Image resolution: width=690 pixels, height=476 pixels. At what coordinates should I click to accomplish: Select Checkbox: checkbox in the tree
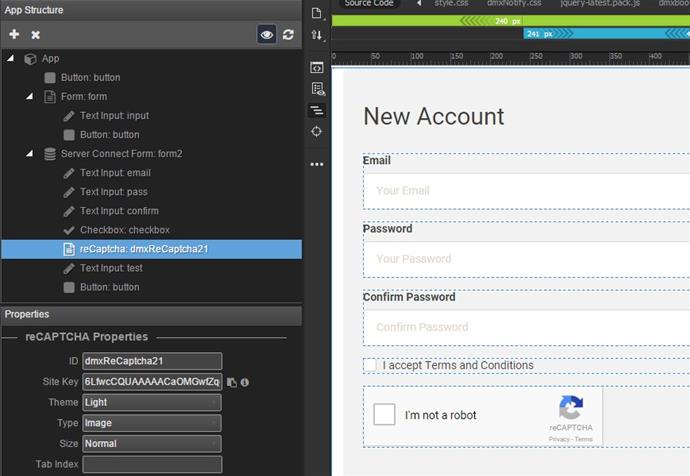pos(124,230)
